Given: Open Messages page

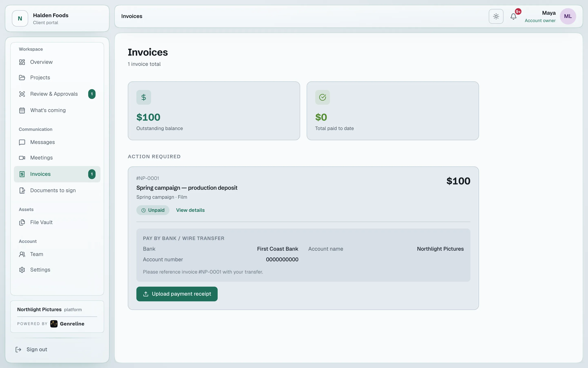Looking at the screenshot, I should 57,142.
